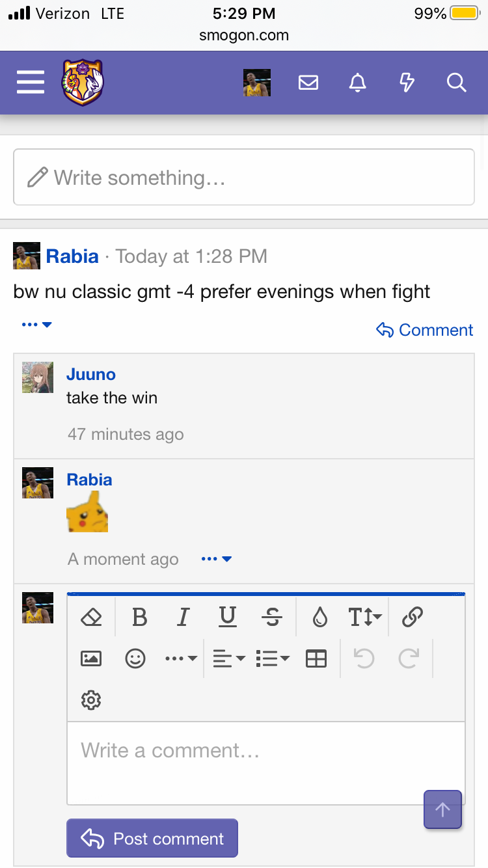Click the lightning bolt what's new icon
The height and width of the screenshot is (868, 488).
coord(407,83)
